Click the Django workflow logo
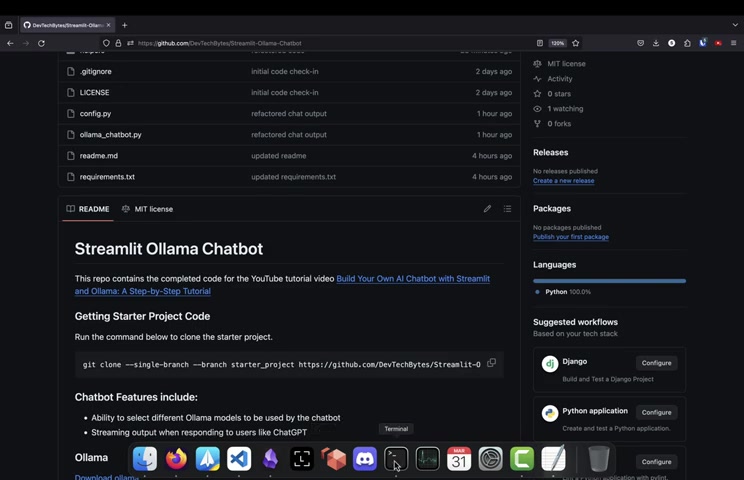The width and height of the screenshot is (744, 480). click(550, 364)
